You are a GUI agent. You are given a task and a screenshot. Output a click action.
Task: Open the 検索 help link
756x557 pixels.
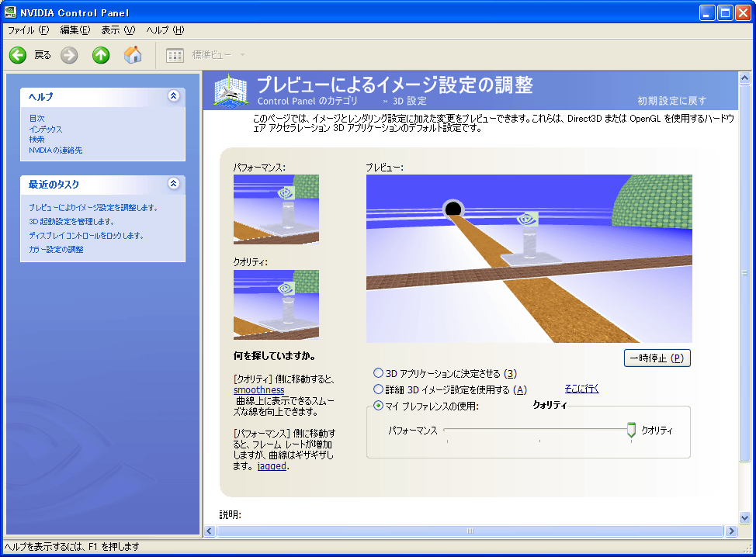pos(36,140)
